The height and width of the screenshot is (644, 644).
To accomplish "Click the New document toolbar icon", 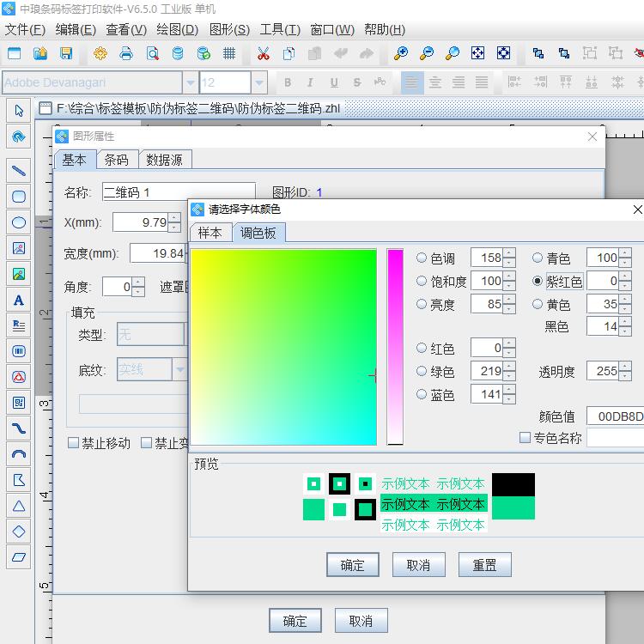I will coord(15,53).
